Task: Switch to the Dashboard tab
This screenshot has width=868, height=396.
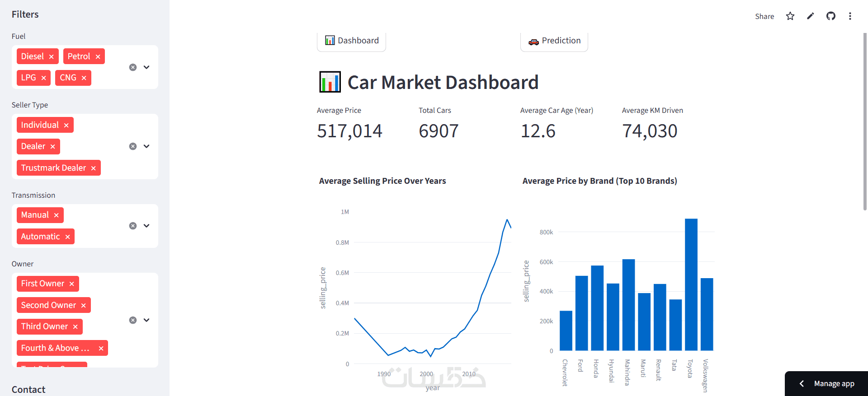Action: click(352, 41)
